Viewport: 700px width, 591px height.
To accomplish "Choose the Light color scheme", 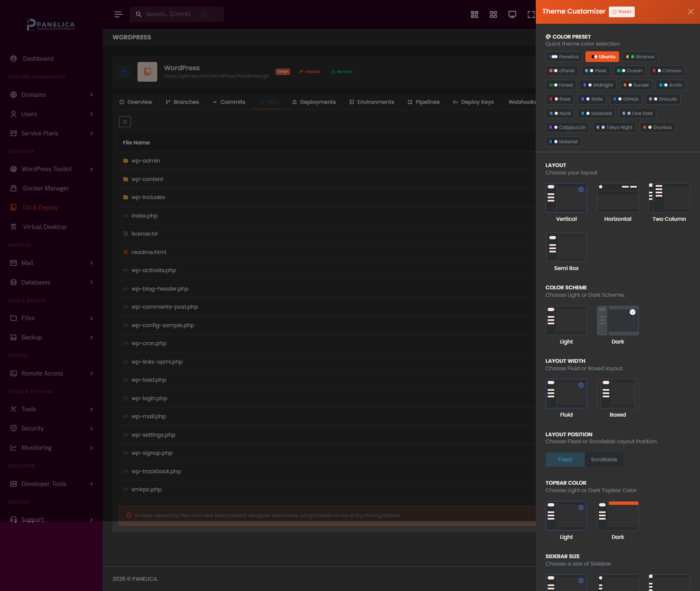I will point(566,321).
